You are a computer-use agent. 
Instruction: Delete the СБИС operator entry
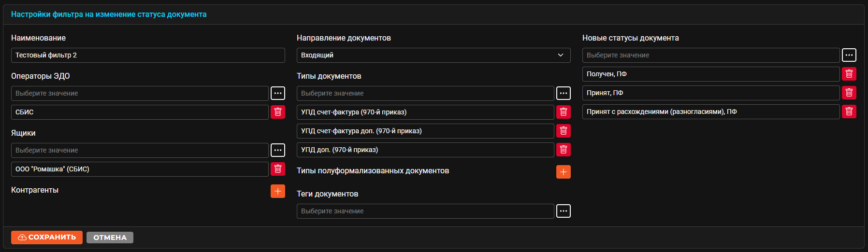[278, 112]
